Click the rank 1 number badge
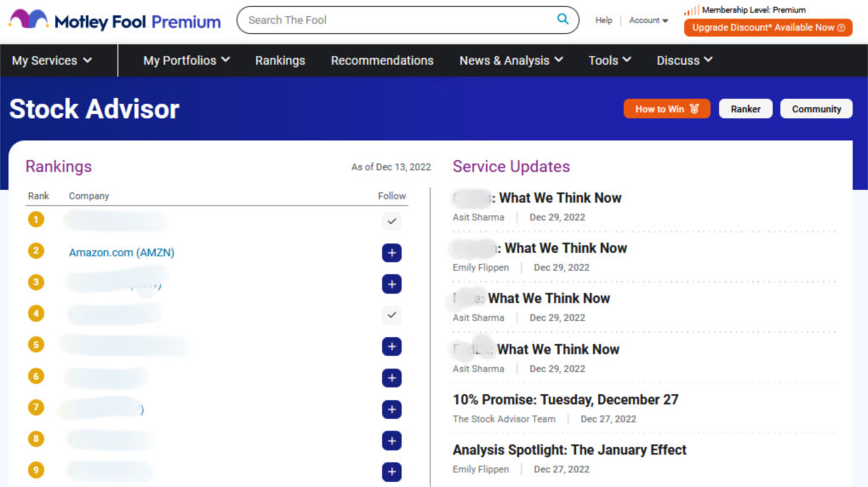The width and height of the screenshot is (868, 487). (36, 220)
